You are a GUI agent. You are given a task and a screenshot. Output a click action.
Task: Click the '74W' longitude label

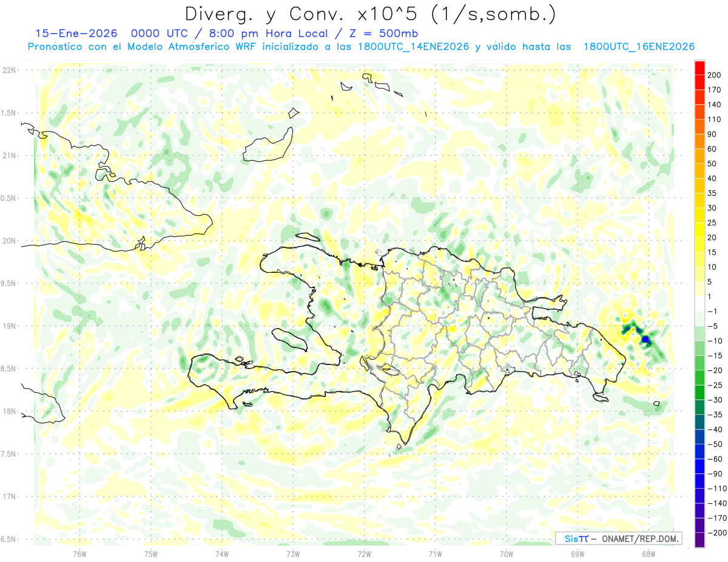222,554
